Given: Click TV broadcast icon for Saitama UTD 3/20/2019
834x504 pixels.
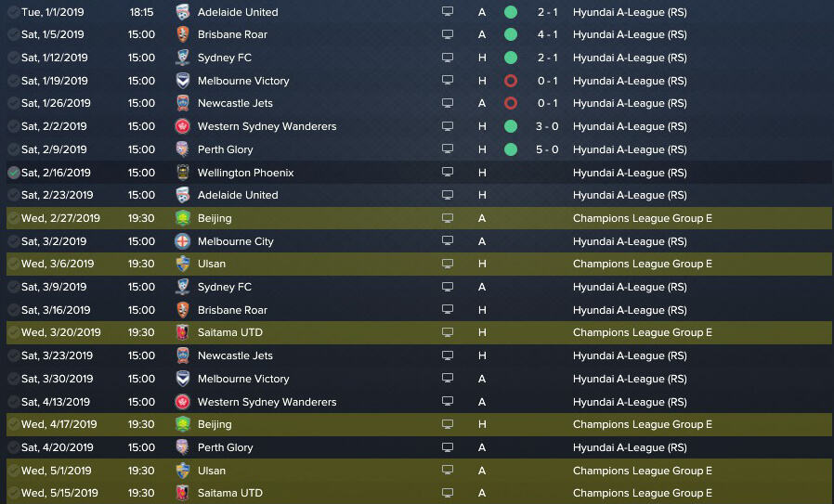Looking at the screenshot, I should pos(448,332).
